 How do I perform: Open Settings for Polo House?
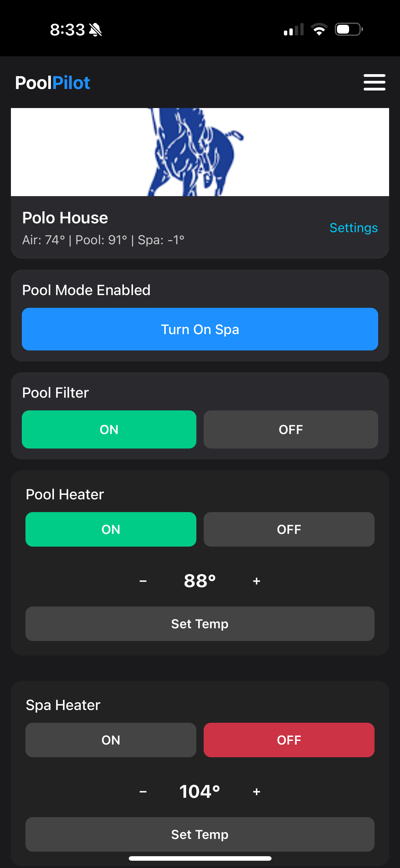[353, 228]
